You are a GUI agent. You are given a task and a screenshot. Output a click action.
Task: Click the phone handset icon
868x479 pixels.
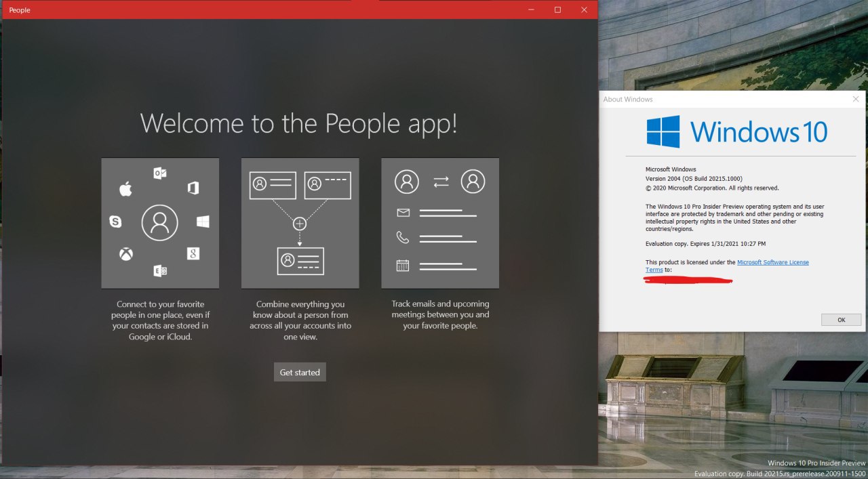pos(403,237)
